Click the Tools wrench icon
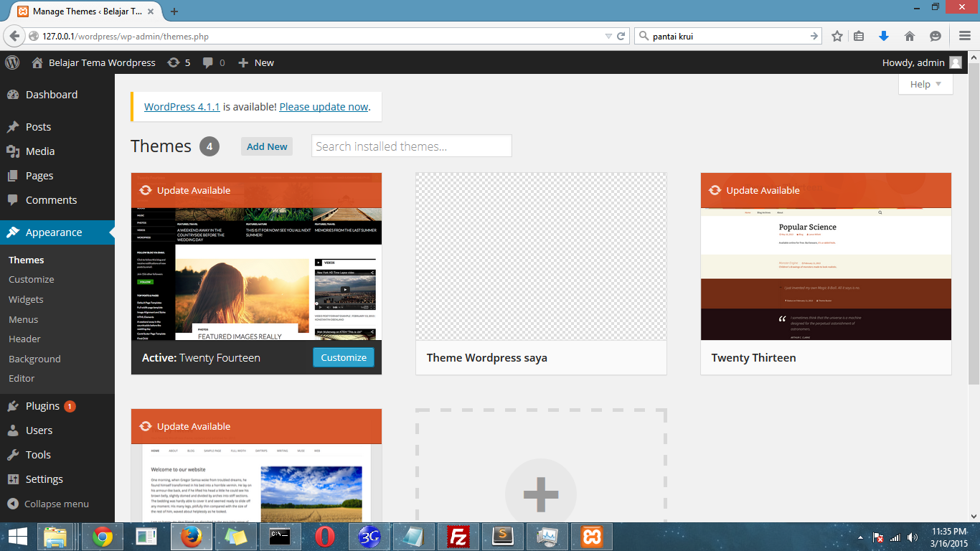Viewport: 980px width, 551px height. tap(13, 455)
